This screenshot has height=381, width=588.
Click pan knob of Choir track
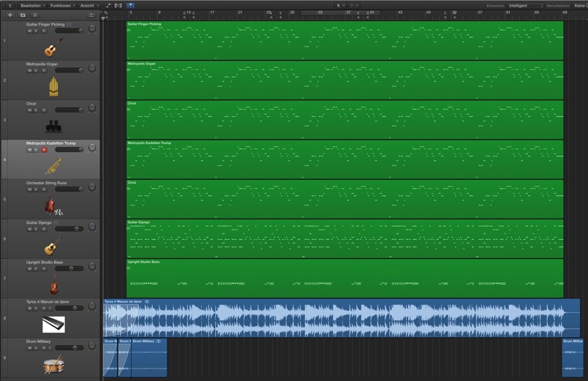pyautogui.click(x=92, y=108)
